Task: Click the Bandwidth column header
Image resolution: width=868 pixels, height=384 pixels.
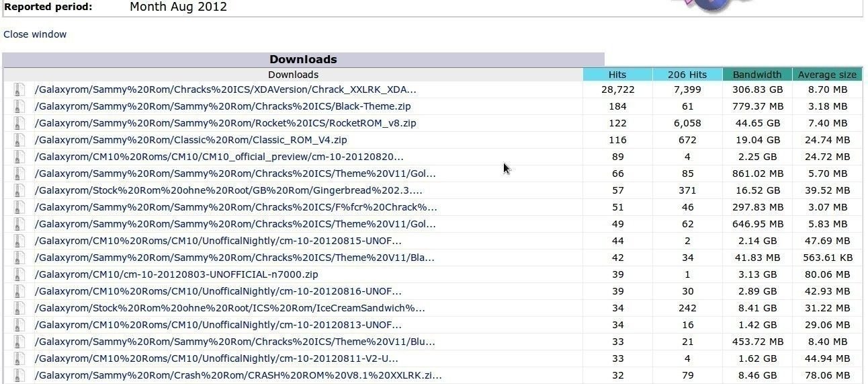Action: point(757,75)
